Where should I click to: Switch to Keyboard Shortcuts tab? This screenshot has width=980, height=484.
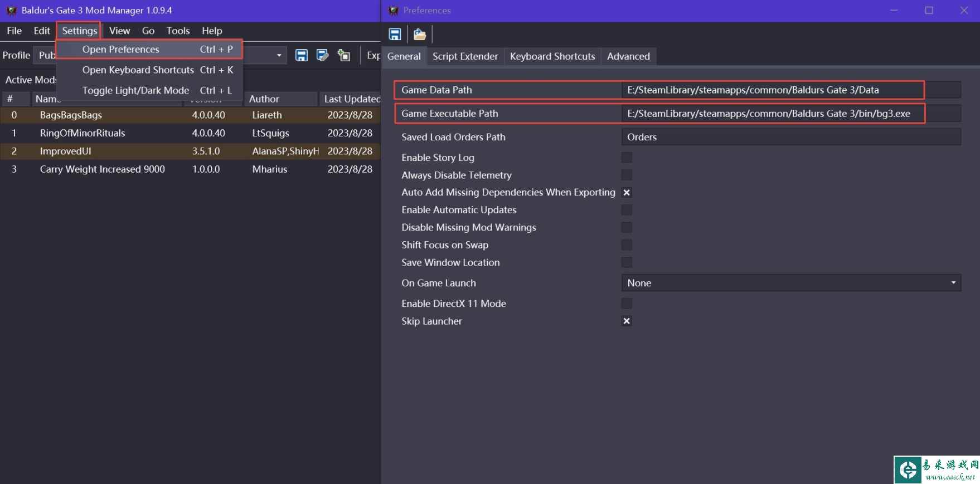552,56
